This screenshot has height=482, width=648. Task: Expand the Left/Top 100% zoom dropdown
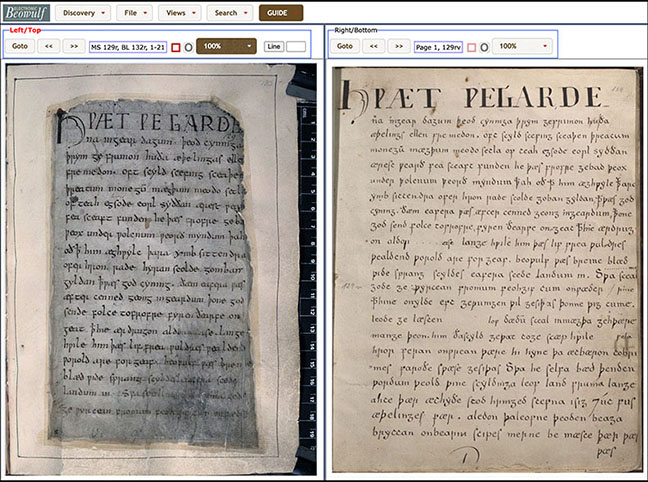click(x=226, y=46)
